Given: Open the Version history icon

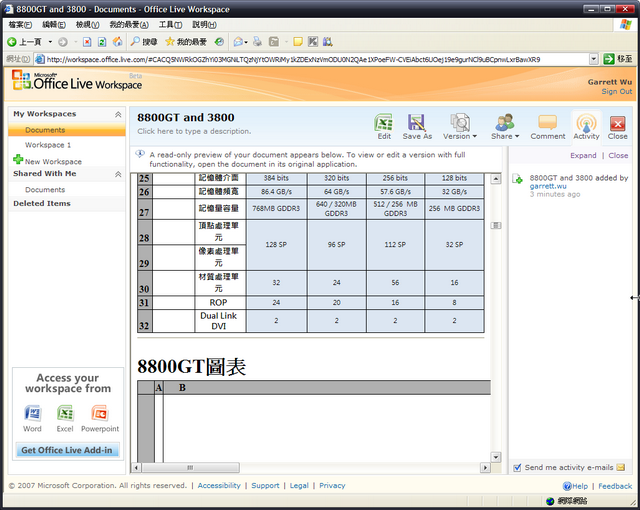Looking at the screenshot, I should [460, 122].
